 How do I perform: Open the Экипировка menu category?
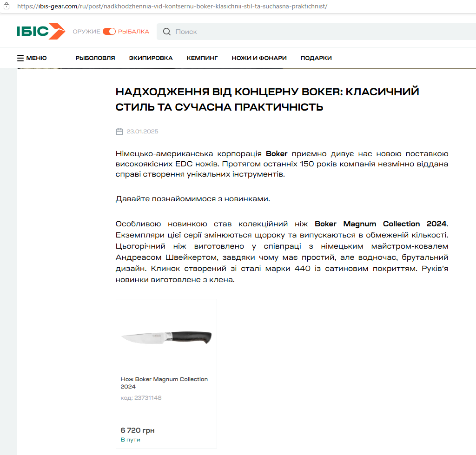click(x=151, y=58)
